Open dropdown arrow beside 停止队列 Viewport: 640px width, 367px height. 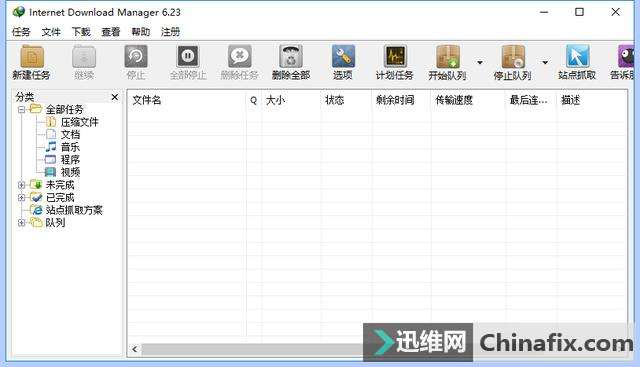tap(545, 62)
